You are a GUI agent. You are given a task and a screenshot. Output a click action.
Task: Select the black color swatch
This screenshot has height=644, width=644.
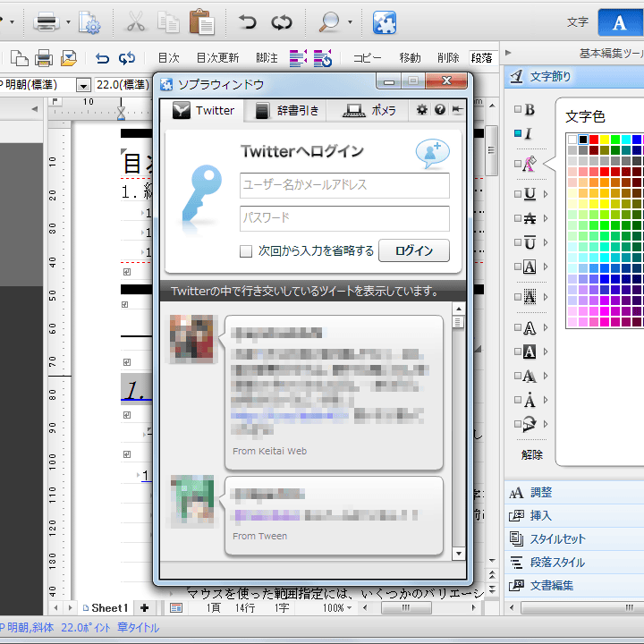583,140
